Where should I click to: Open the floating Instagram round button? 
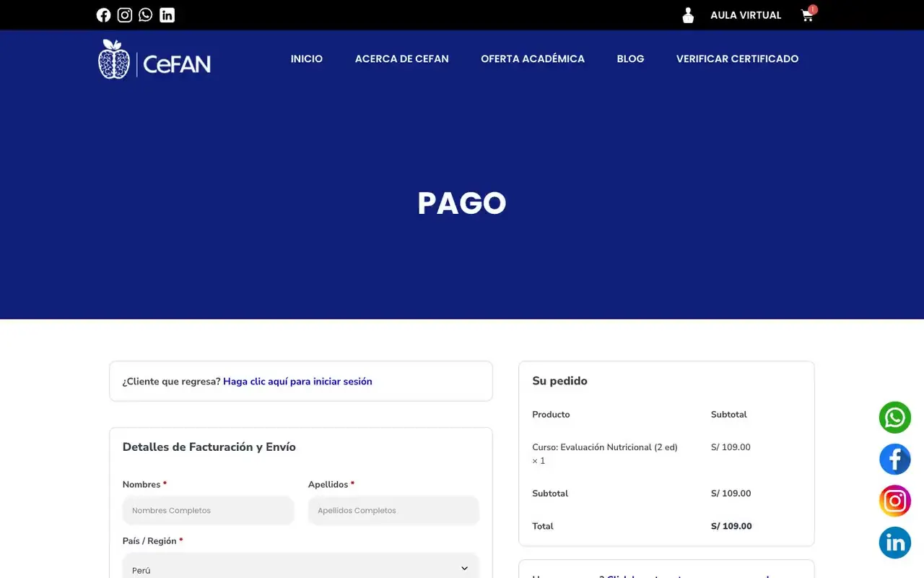coord(895,501)
